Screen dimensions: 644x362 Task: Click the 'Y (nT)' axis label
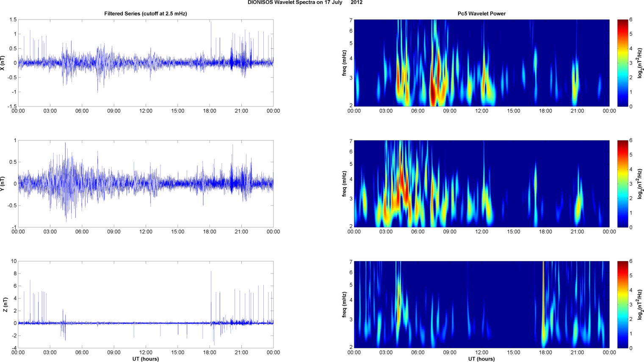(3, 184)
